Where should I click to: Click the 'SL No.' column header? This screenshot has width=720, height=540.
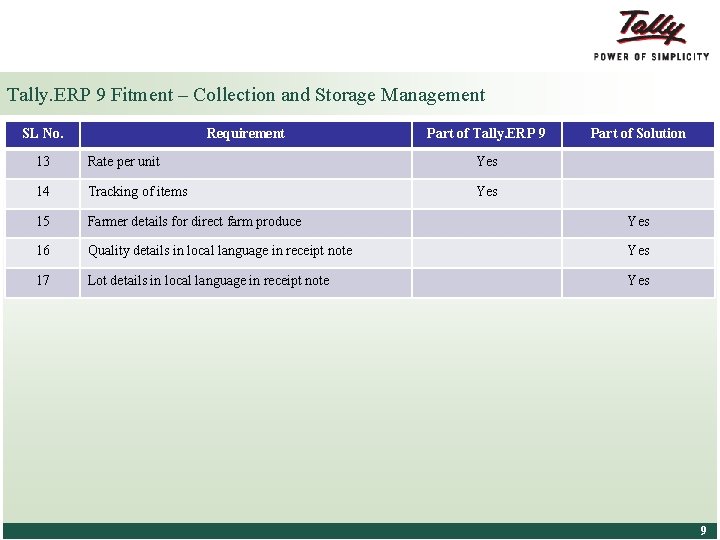(x=43, y=134)
